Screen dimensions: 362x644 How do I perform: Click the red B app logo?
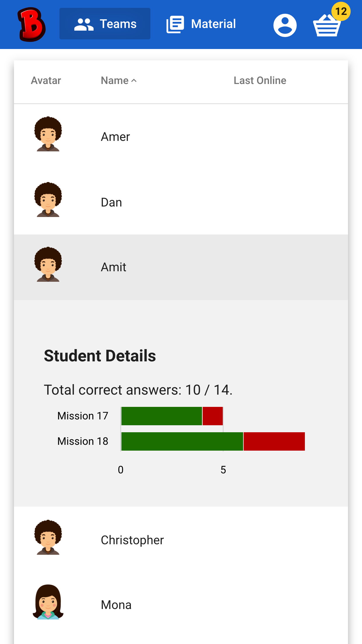coord(31,24)
